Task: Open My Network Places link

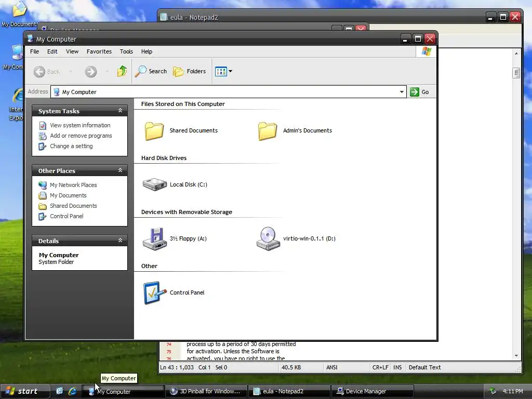Action: tap(73, 185)
